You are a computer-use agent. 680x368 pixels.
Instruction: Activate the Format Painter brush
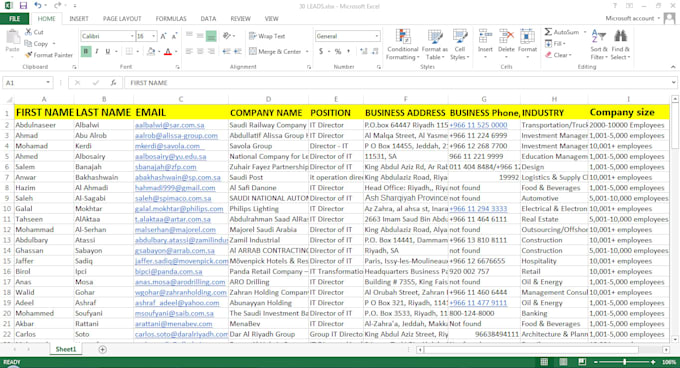click(x=29, y=55)
